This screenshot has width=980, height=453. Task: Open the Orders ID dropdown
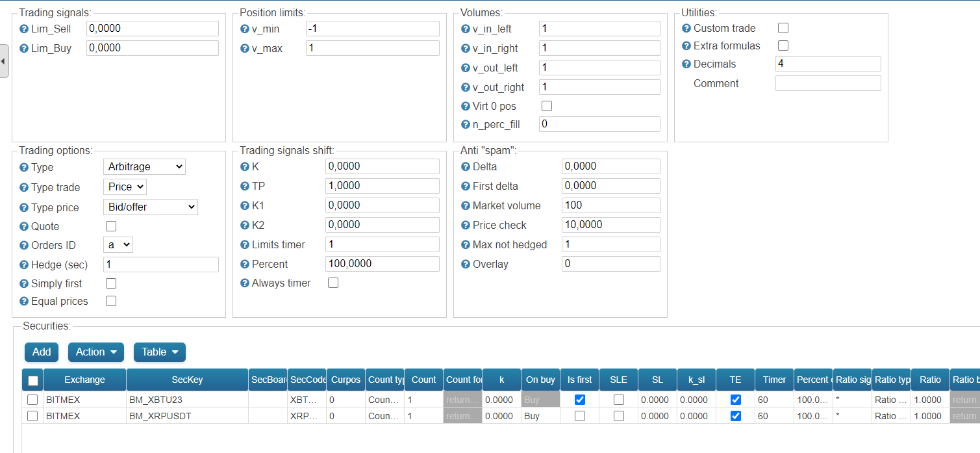click(118, 245)
